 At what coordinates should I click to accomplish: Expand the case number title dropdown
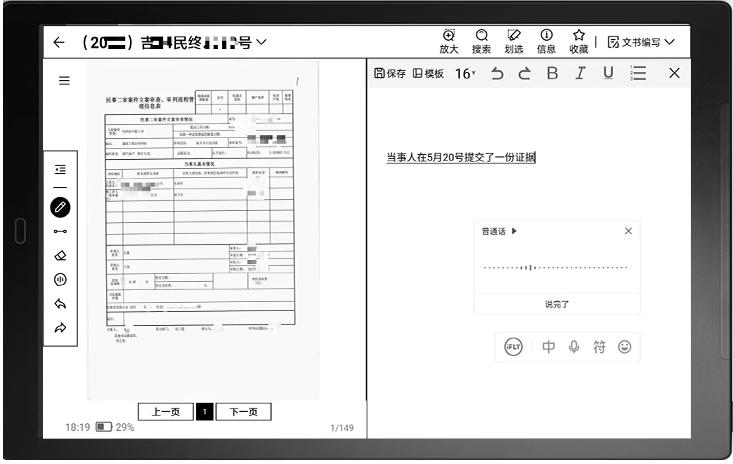point(262,43)
